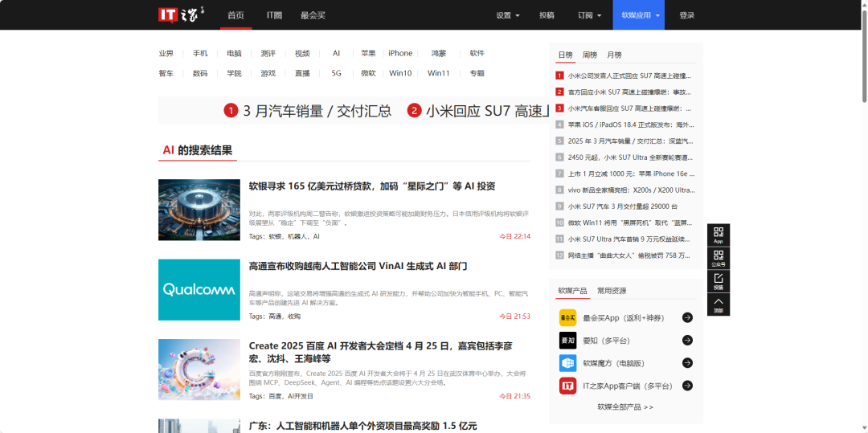Click arrow button next to 软媒魔方（电脑版）
868x433 pixels.
[687, 363]
